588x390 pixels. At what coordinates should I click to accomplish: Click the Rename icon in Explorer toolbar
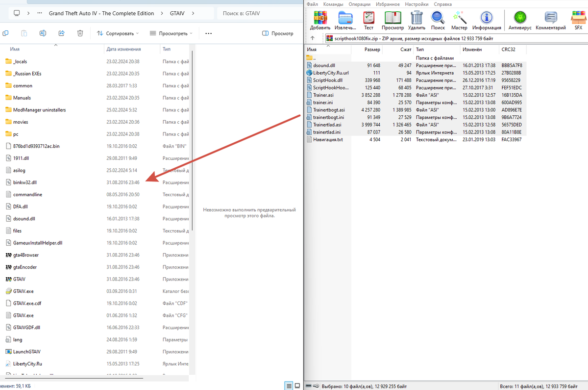43,33
